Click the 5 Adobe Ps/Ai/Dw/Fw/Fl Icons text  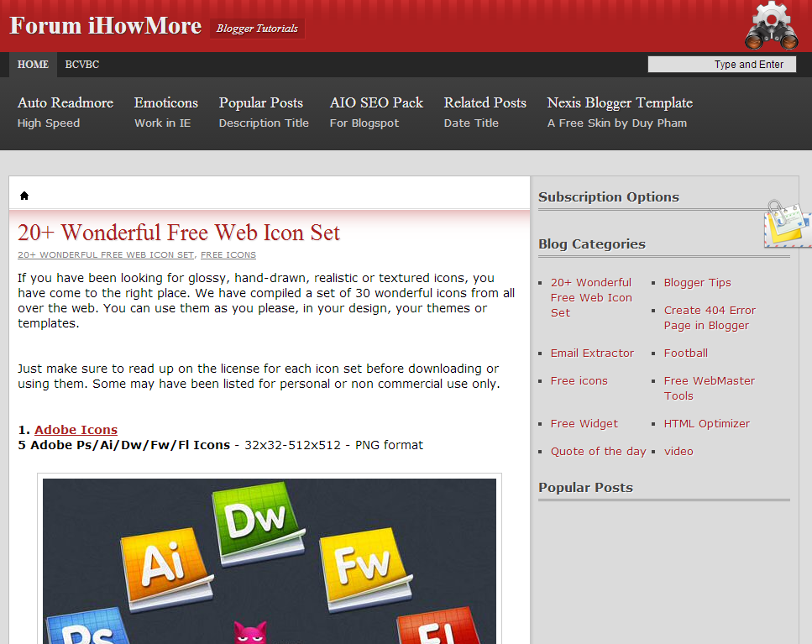123,445
